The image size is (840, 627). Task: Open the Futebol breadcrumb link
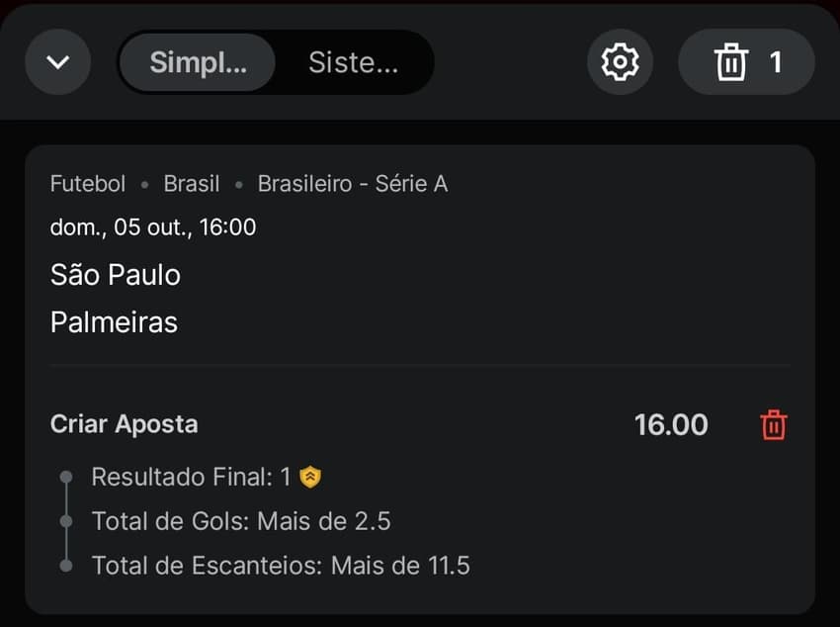click(87, 183)
